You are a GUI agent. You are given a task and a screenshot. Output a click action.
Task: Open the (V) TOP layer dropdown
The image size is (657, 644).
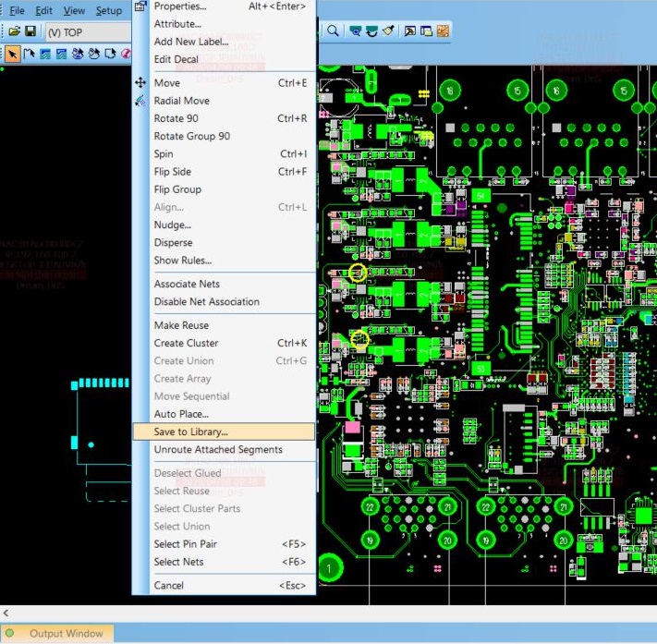click(x=87, y=32)
